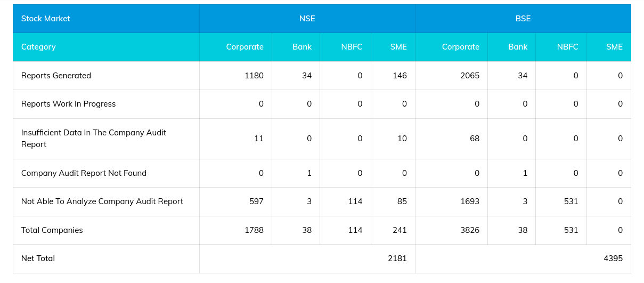Click the Category header cell
This screenshot has height=283, width=644.
107,47
